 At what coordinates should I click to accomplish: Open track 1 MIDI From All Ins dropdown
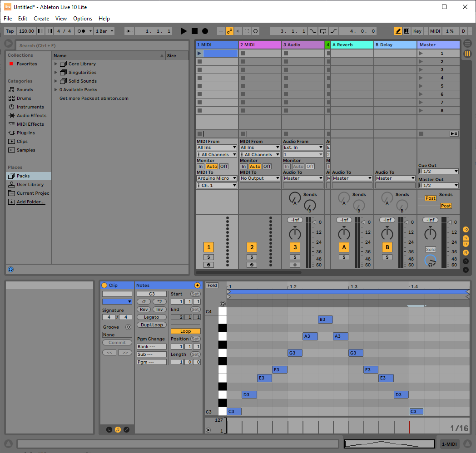[x=217, y=148]
